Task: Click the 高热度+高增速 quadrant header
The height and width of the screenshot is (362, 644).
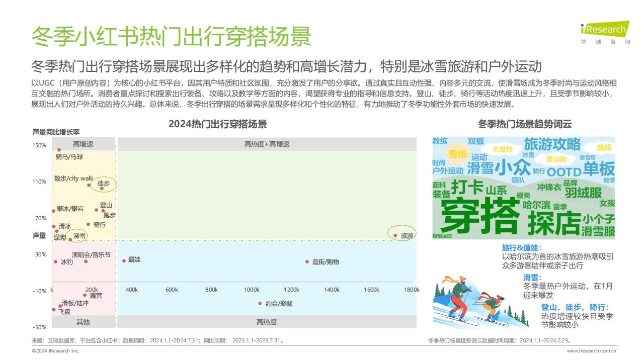Action: (267, 144)
